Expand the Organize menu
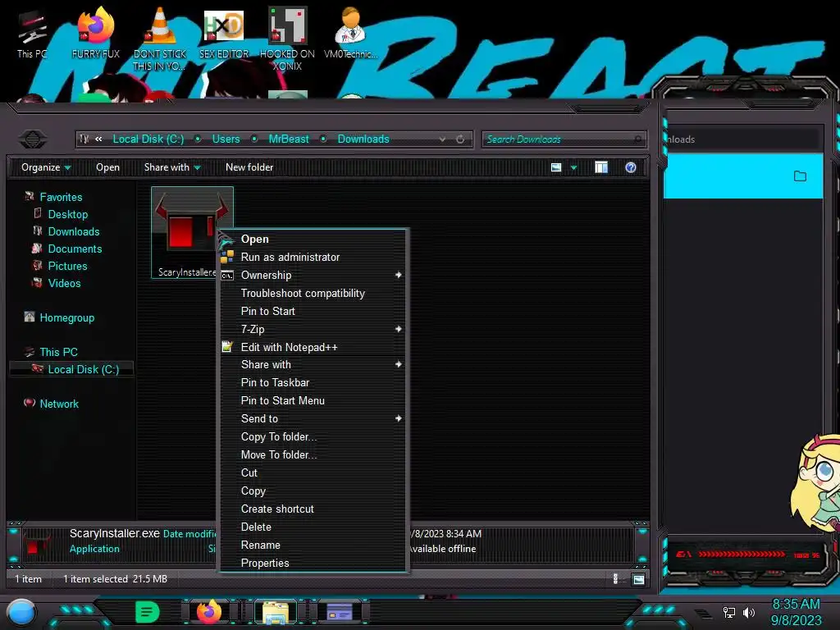 coord(46,167)
